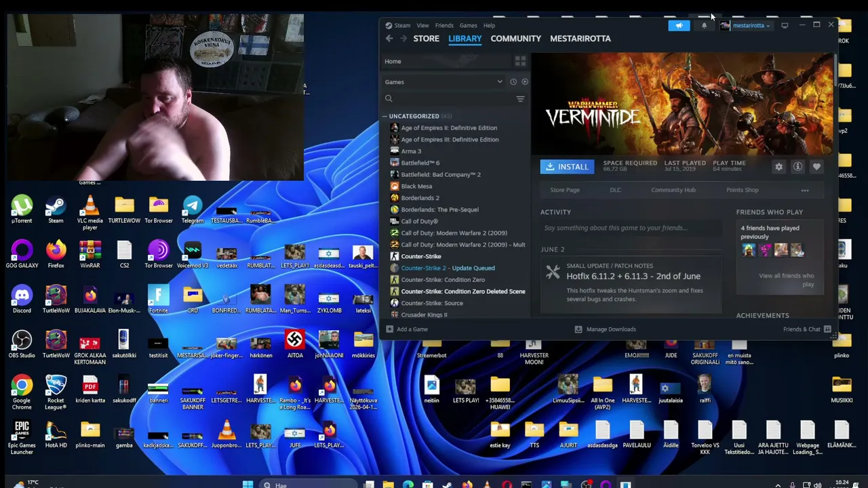Select the Telegram desktop icon

click(193, 210)
